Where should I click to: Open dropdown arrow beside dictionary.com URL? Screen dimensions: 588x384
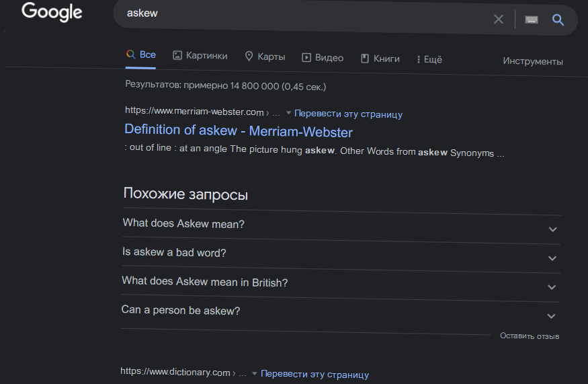click(x=255, y=373)
